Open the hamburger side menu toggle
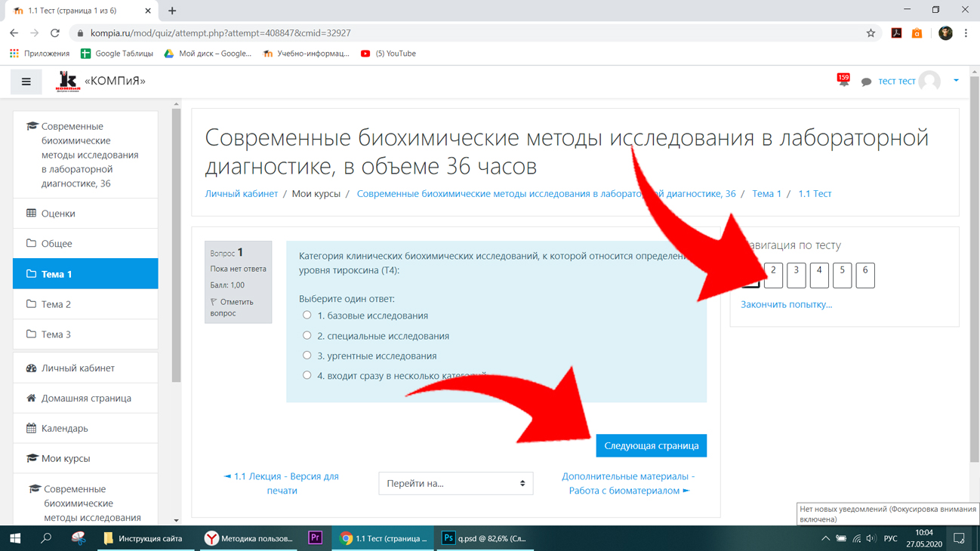 26,82
